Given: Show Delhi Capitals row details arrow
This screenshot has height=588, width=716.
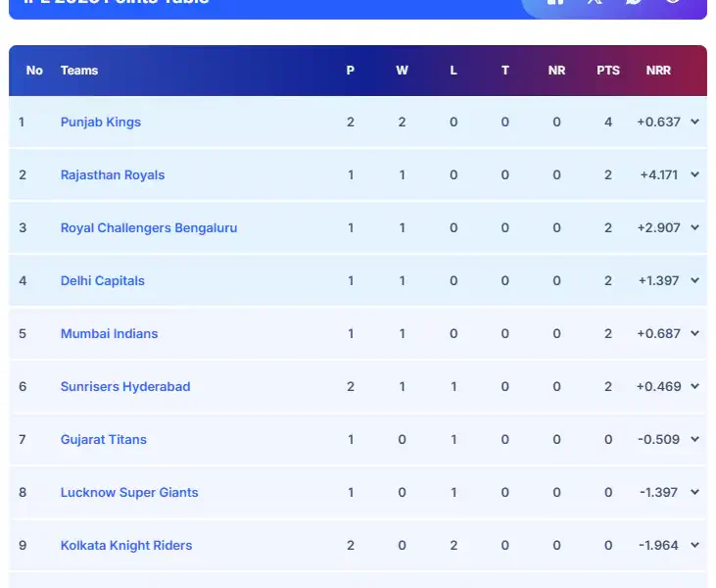Looking at the screenshot, I should [x=694, y=281].
